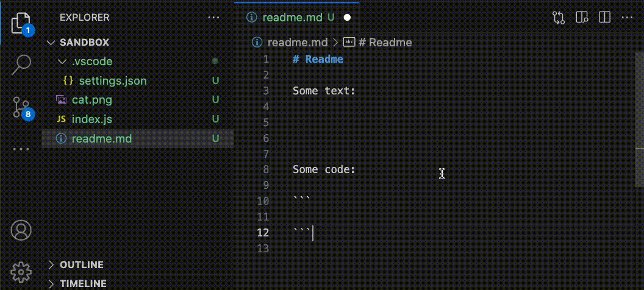Click the info icon in breadcrumb bar
644x290 pixels.
coord(257,42)
